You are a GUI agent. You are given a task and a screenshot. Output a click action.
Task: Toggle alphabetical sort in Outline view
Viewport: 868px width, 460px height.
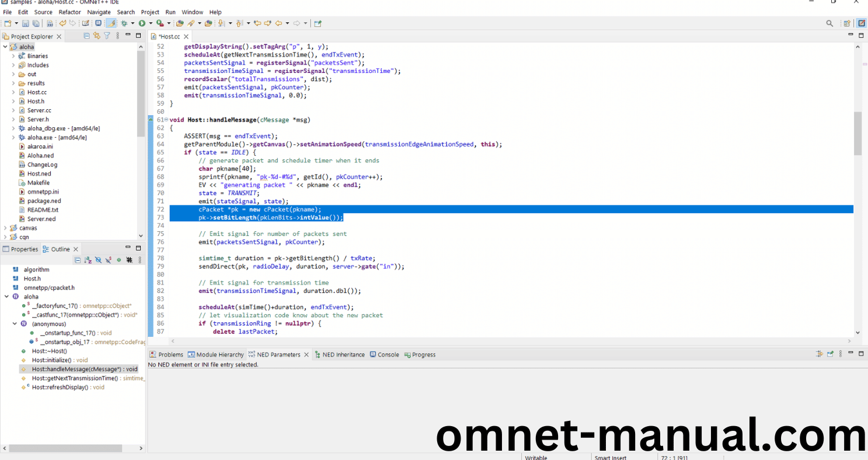(88, 260)
